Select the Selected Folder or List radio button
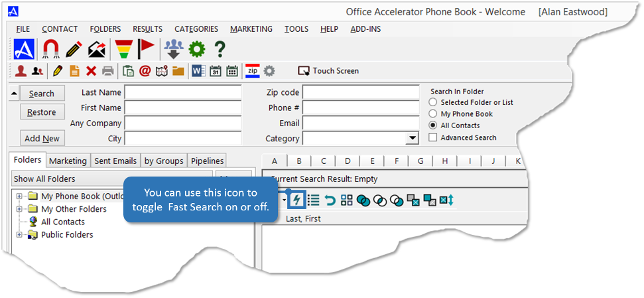 [432, 102]
